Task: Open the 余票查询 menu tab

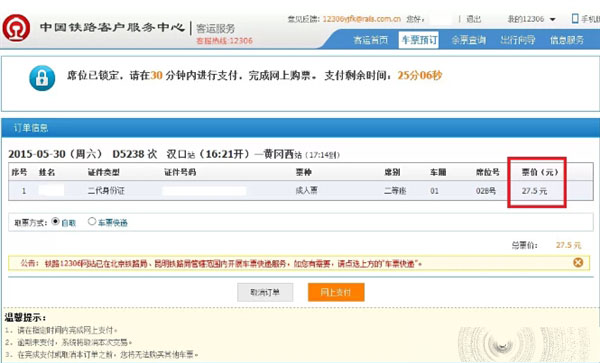Action: tap(468, 40)
